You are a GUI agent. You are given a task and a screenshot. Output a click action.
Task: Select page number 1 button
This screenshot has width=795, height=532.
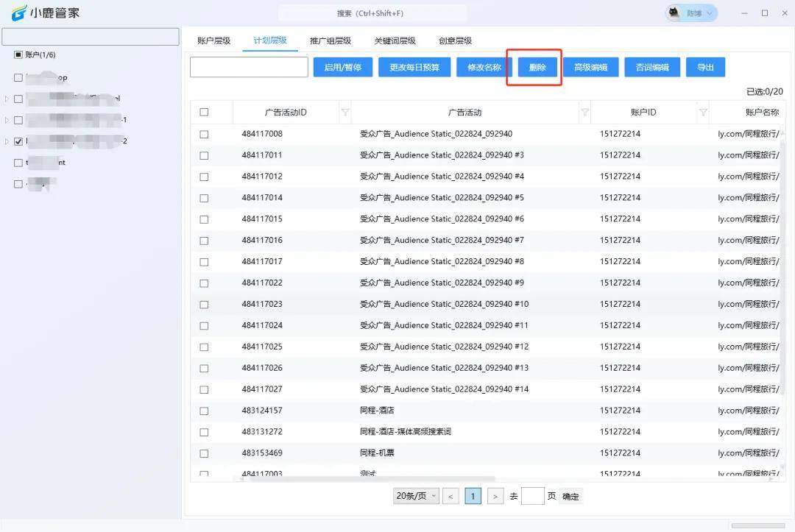[473, 495]
